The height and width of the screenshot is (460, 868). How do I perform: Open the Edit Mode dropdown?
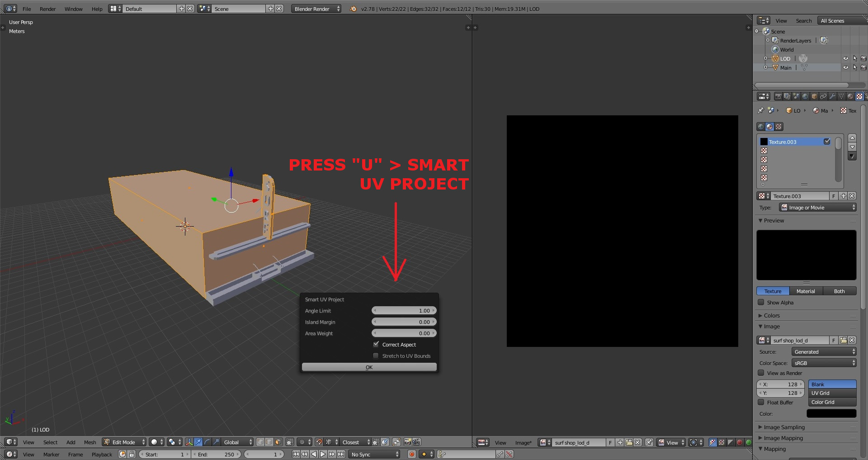(x=124, y=442)
